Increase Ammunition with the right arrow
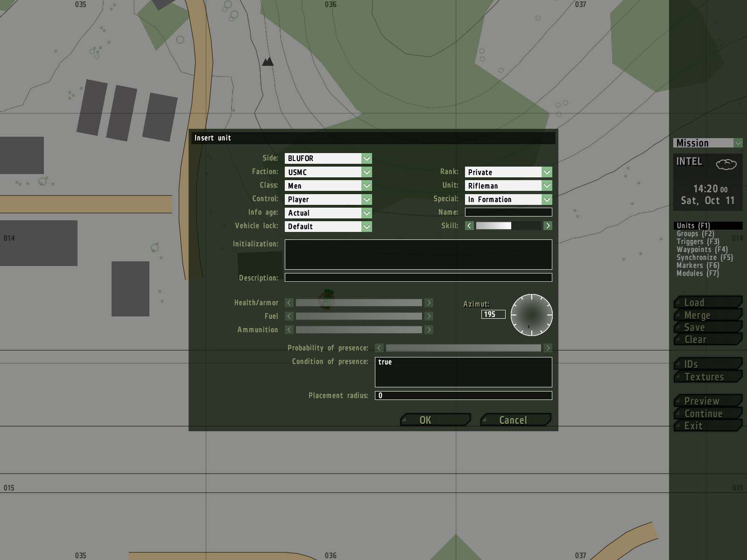Viewport: 747px width, 560px height. 429,330
